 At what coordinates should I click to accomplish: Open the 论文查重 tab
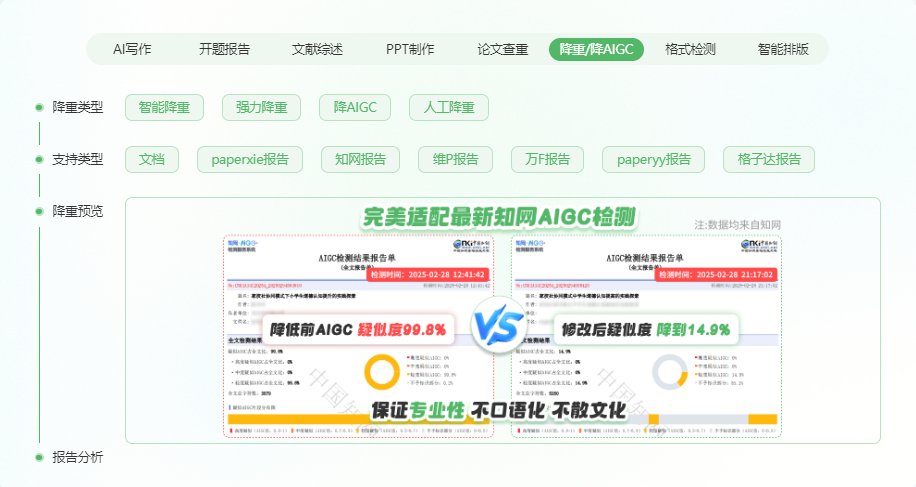click(x=503, y=49)
